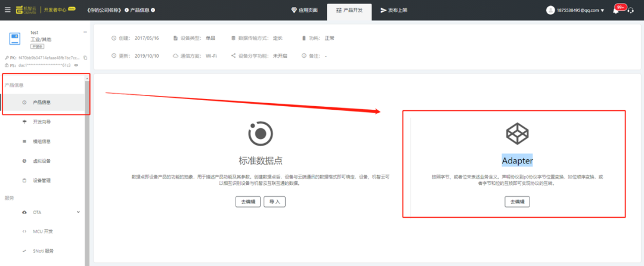
Task: Click 去编辑 under 标准数据点
Action: point(248,202)
